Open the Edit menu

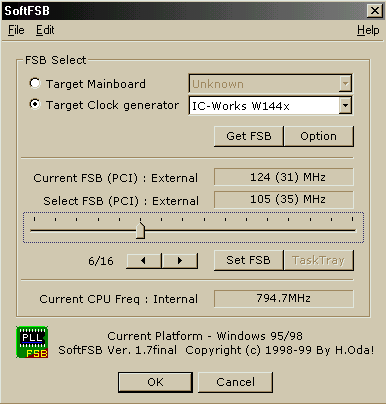pos(45,30)
